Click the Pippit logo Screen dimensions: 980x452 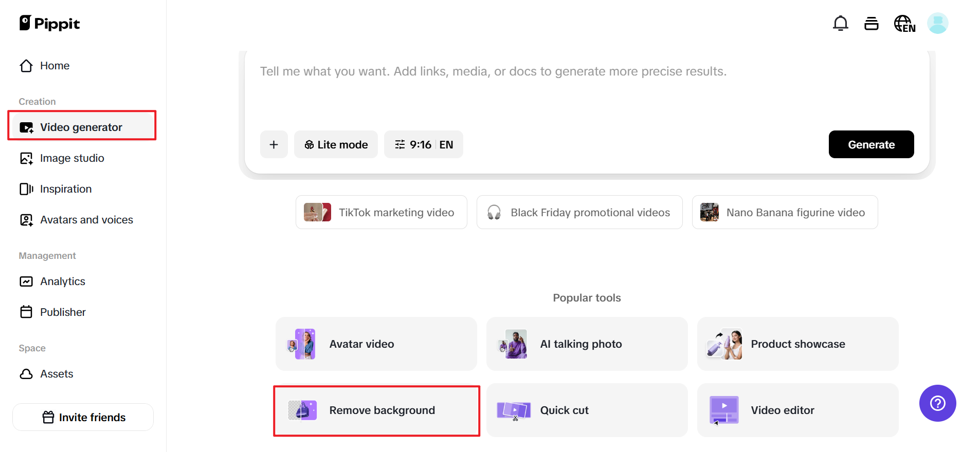click(x=50, y=24)
